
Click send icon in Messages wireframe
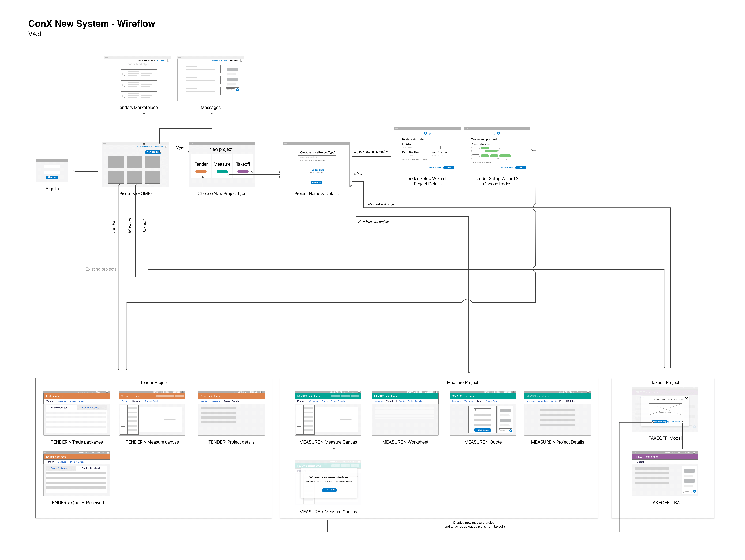[237, 90]
